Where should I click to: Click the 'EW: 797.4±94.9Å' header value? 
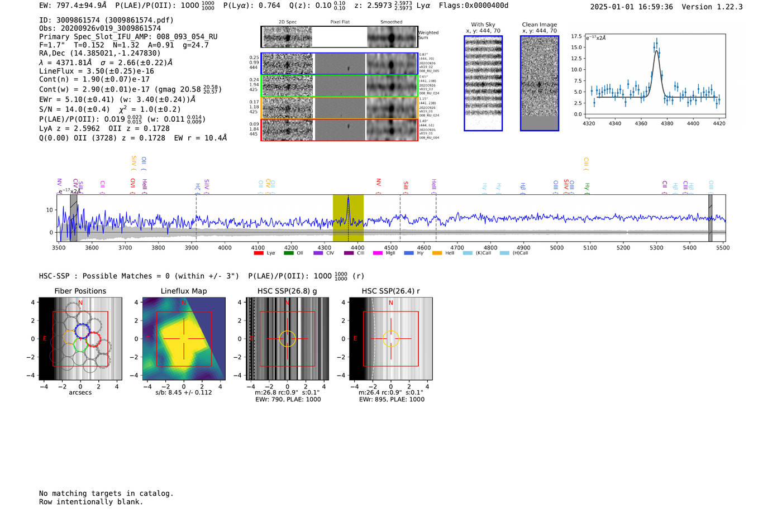(x=73, y=6)
